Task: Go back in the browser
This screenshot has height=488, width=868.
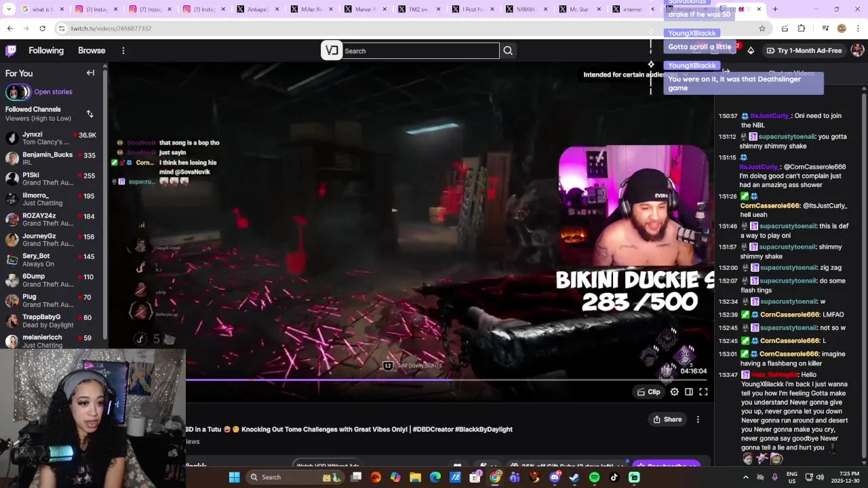Action: (x=10, y=28)
